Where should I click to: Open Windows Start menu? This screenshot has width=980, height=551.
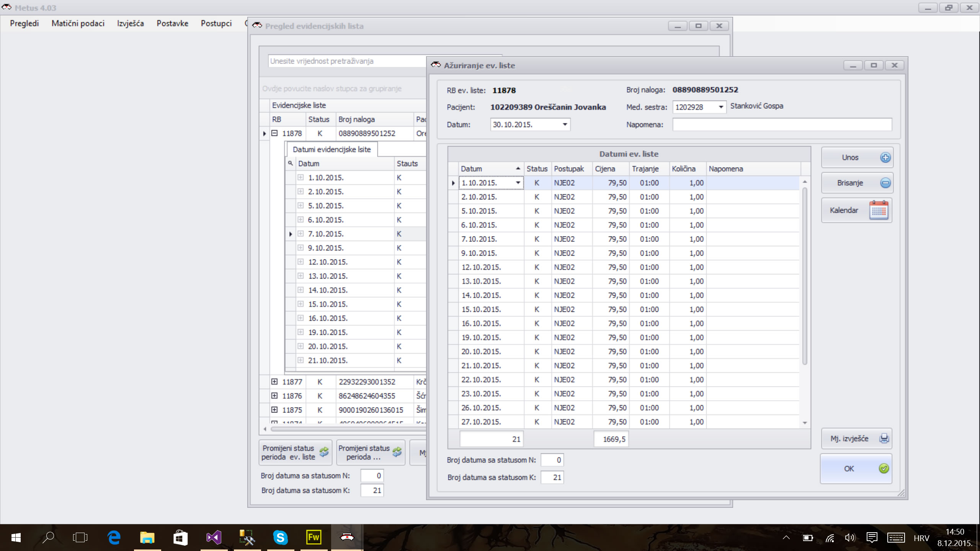pyautogui.click(x=16, y=538)
